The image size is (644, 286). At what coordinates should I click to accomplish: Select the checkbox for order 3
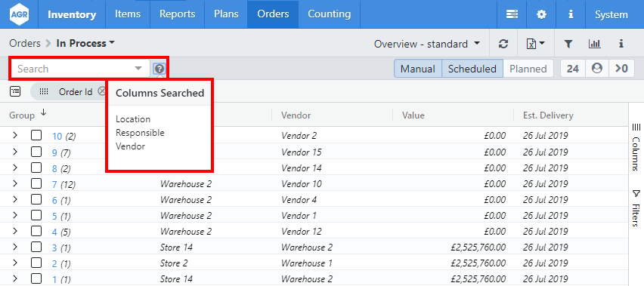click(x=36, y=247)
